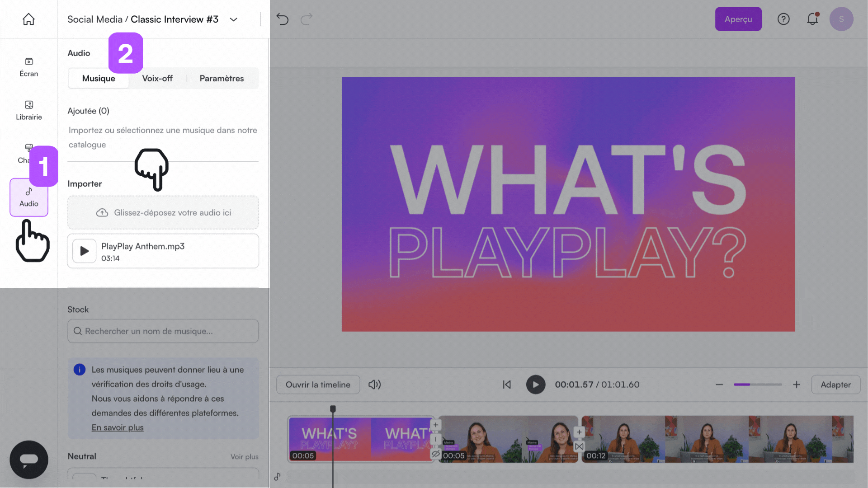Switch to the Paramètres tab
This screenshot has width=868, height=488.
[x=222, y=78]
